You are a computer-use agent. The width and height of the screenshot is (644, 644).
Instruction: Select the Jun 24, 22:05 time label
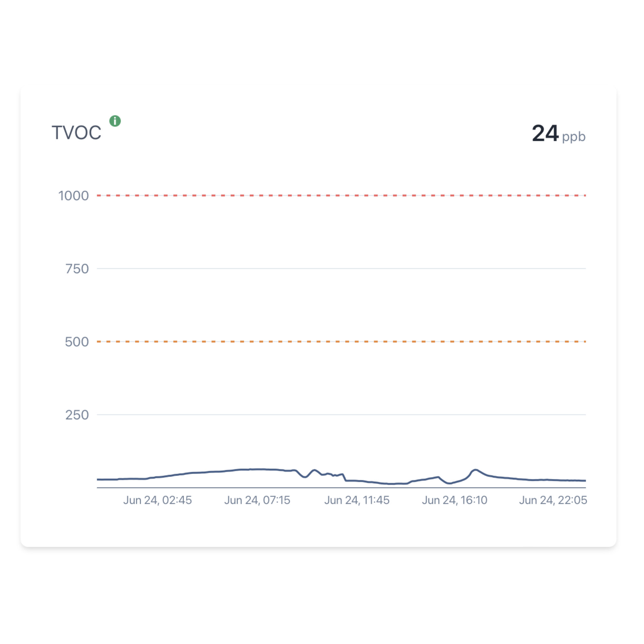coord(553,500)
